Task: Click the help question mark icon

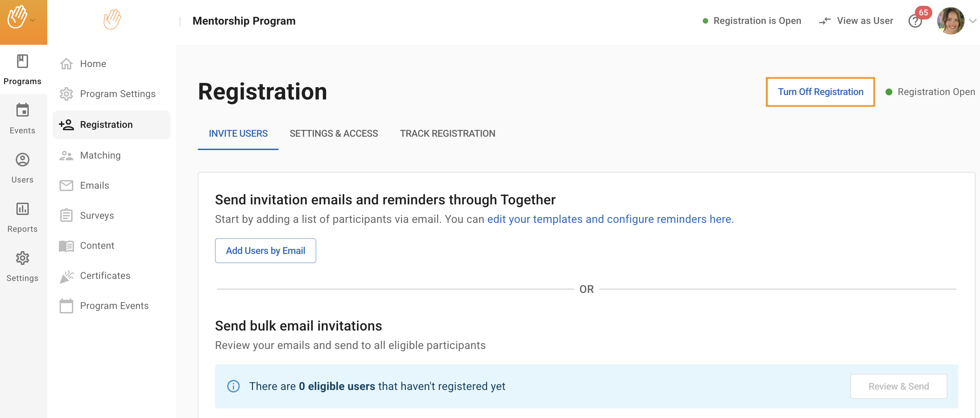Action: 915,21
